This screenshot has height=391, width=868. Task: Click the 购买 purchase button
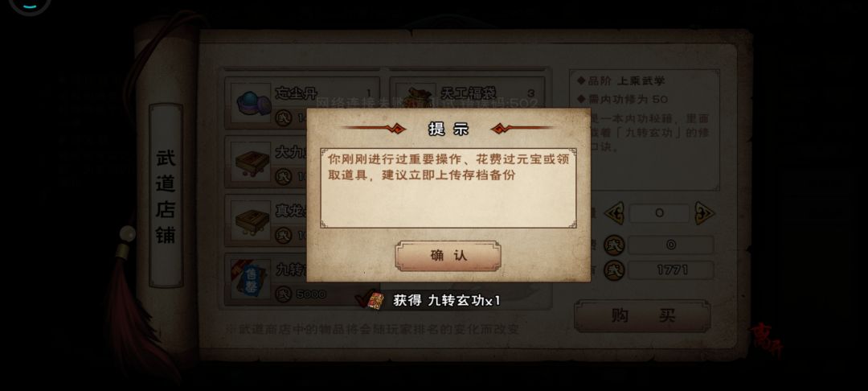pos(642,315)
